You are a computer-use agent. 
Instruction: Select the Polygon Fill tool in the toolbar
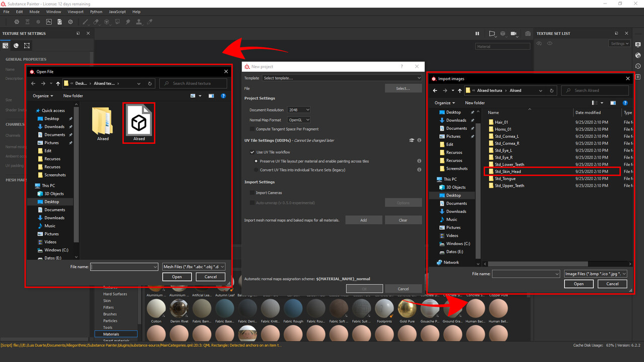coord(117,22)
